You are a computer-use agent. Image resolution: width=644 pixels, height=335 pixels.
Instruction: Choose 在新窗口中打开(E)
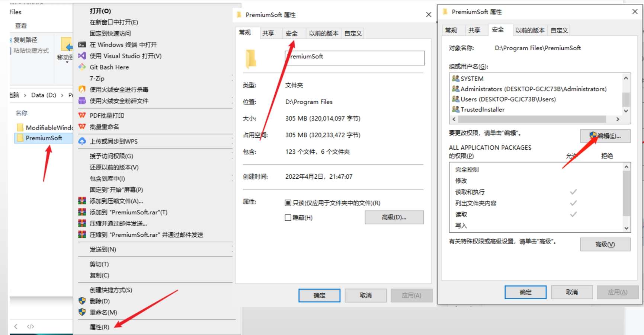[x=114, y=22]
